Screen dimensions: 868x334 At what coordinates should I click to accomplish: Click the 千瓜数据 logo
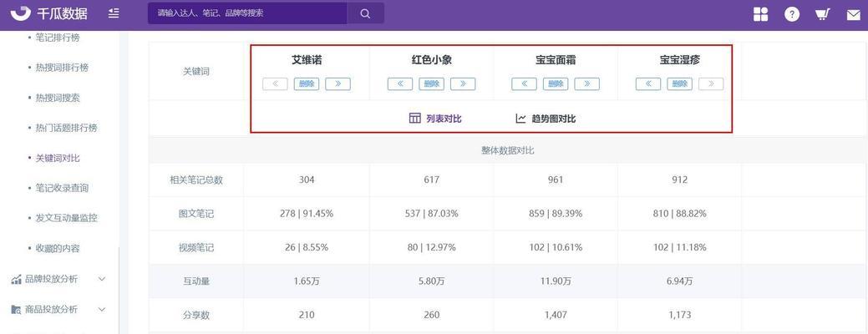tap(48, 13)
